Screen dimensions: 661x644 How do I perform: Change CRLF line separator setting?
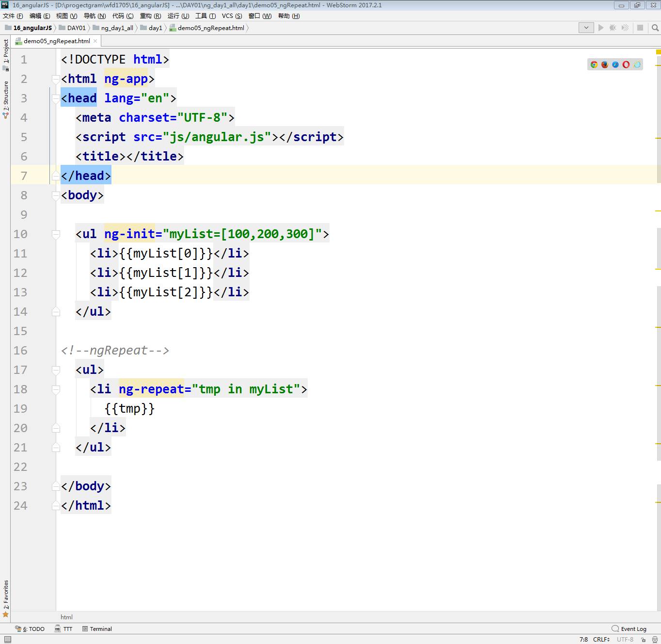coord(601,640)
